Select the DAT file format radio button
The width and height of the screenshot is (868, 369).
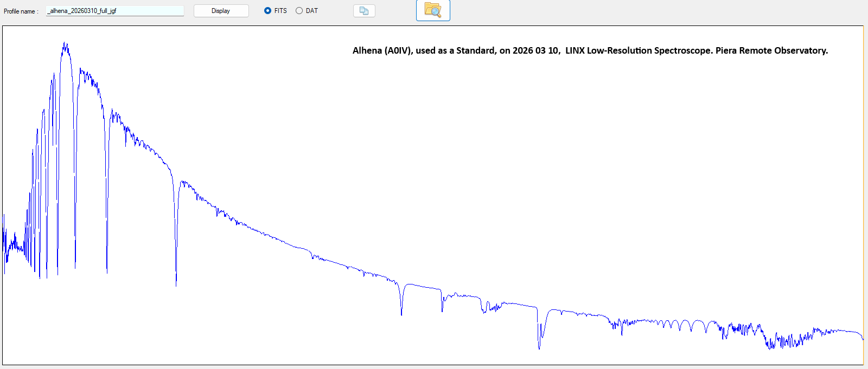click(x=299, y=11)
